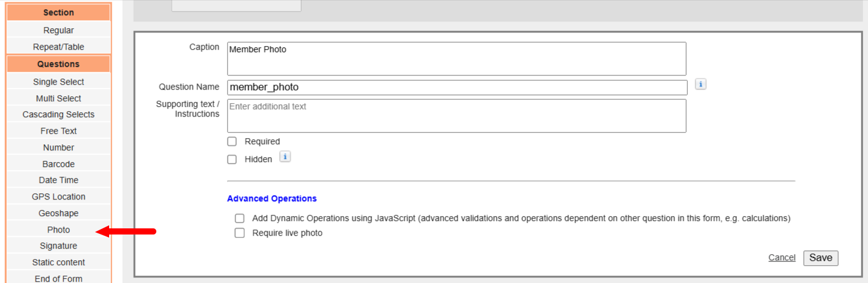This screenshot has width=868, height=283.
Task: Add a Repeat/Table section
Action: 59,47
